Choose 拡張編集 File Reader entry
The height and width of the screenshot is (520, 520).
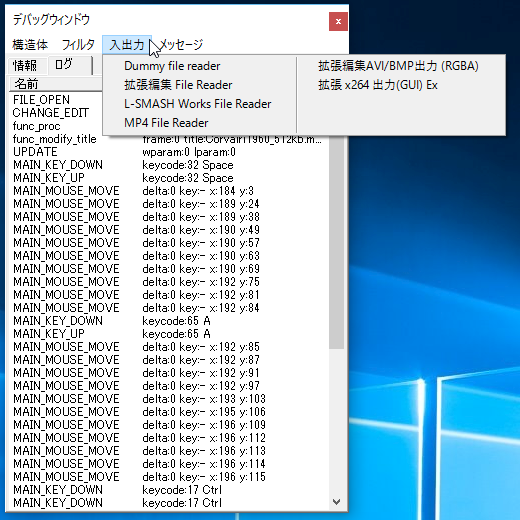pos(178,85)
